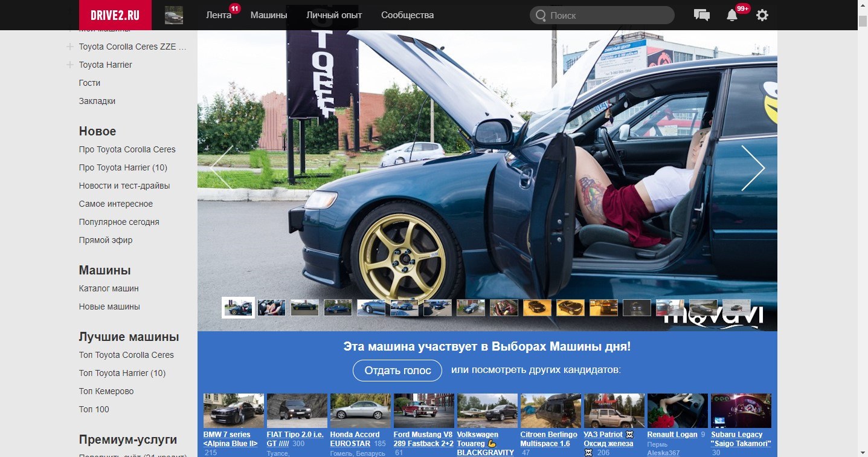Open the Машины top menu item
The image size is (868, 457).
point(269,15)
